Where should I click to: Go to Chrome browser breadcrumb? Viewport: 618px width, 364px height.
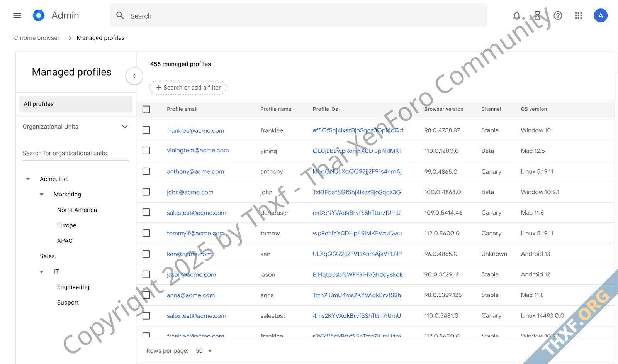(x=37, y=38)
